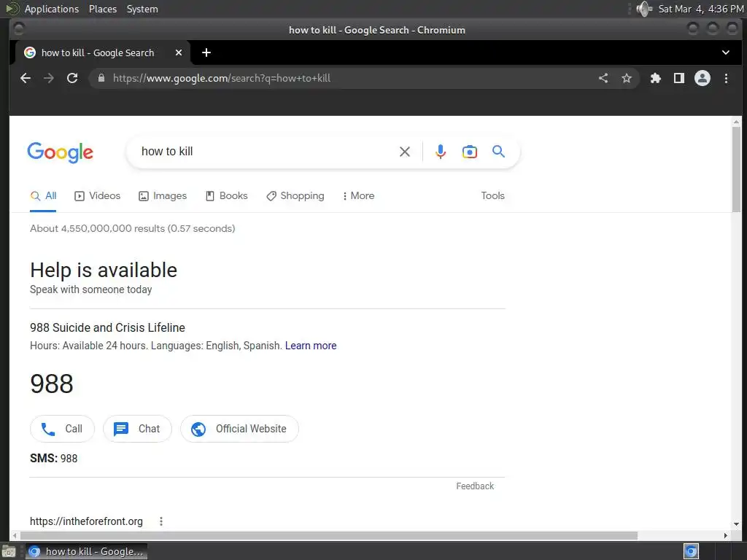Viewport: 747px width, 560px height.
Task: Click the large '988' phone number
Action: 52,384
